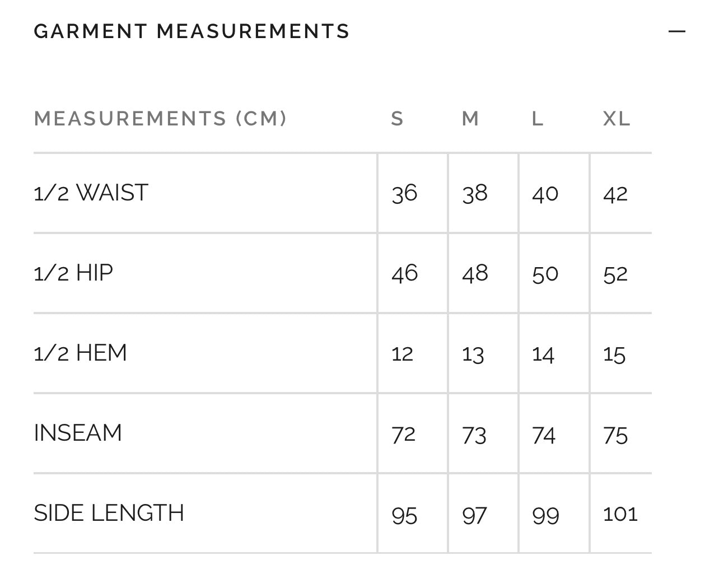The image size is (719, 588).
Task: Click the Garment Measurements heading
Action: pos(192,31)
